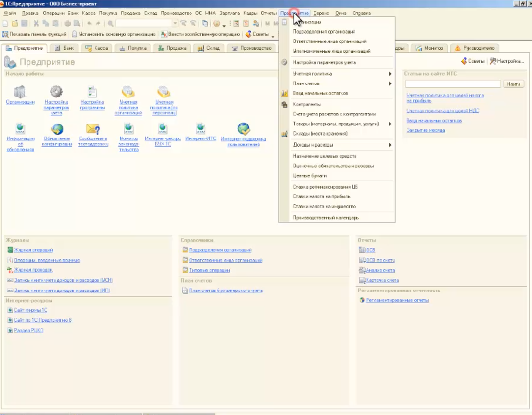
Task: Open the Операции menu
Action: pos(54,13)
